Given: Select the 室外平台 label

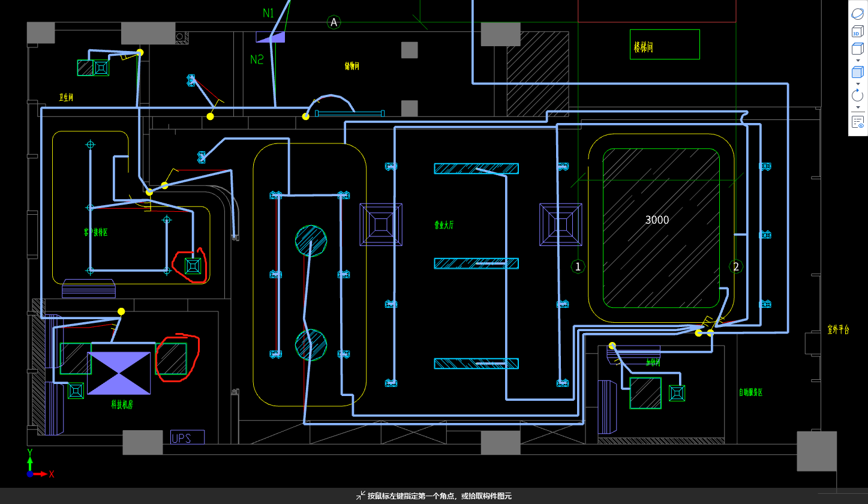Looking at the screenshot, I should tap(838, 329).
